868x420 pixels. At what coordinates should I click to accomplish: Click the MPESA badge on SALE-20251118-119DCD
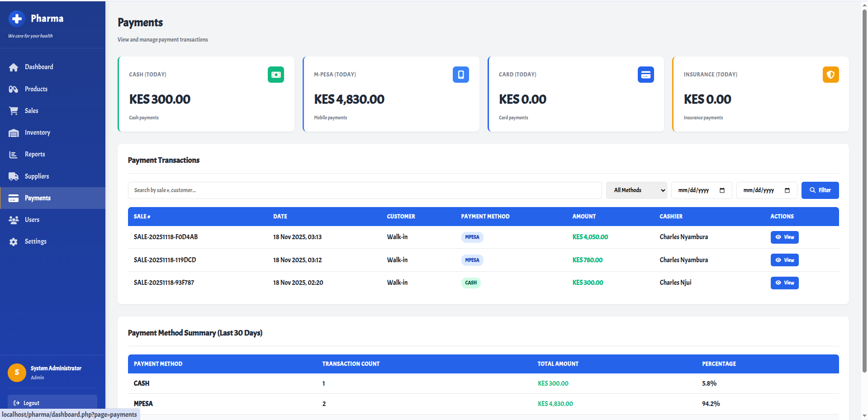pos(472,260)
